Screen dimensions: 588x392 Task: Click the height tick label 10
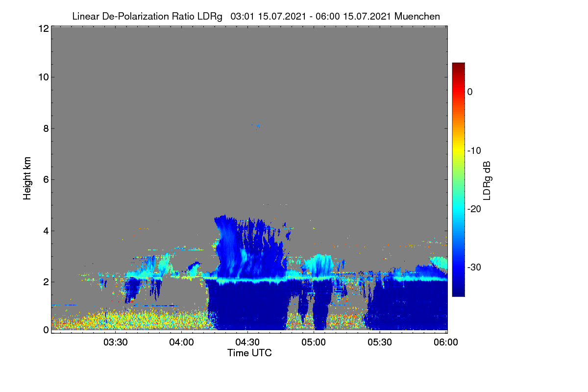tap(43, 77)
